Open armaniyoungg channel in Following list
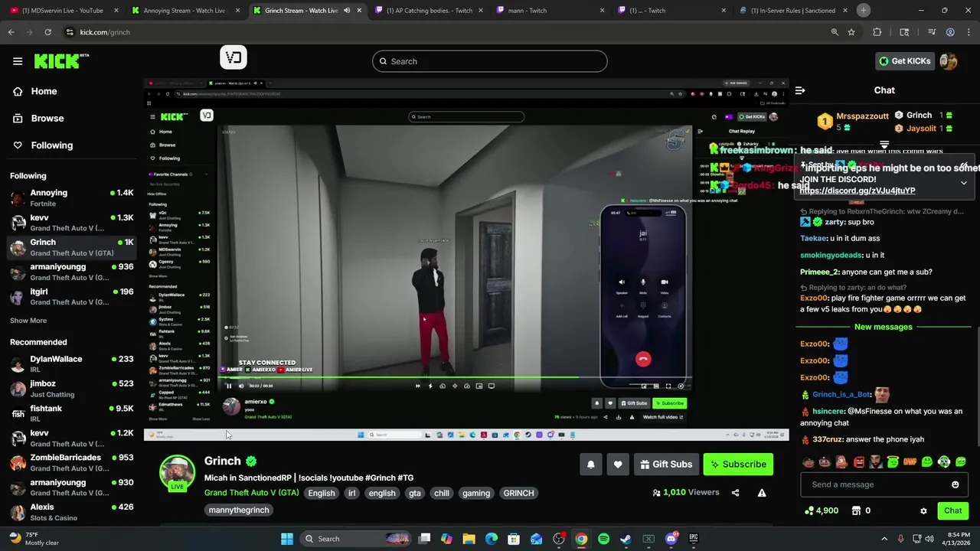Image resolution: width=980 pixels, height=551 pixels. [71, 272]
